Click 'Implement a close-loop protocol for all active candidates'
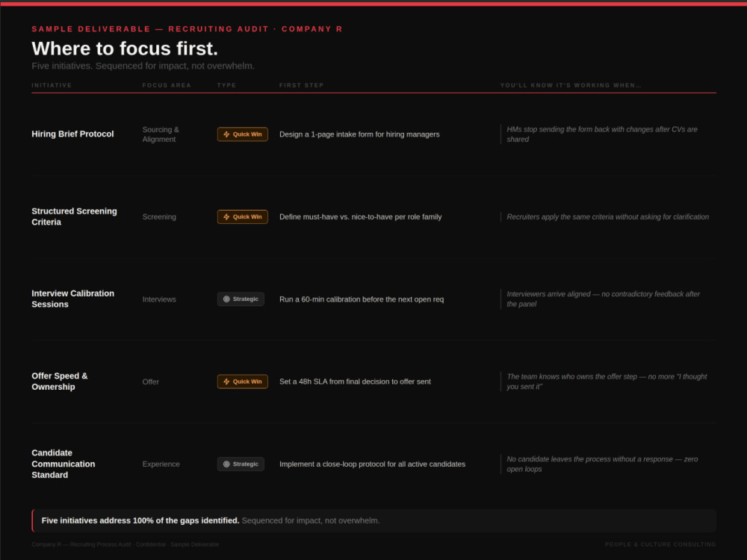This screenshot has height=560, width=747. [372, 464]
